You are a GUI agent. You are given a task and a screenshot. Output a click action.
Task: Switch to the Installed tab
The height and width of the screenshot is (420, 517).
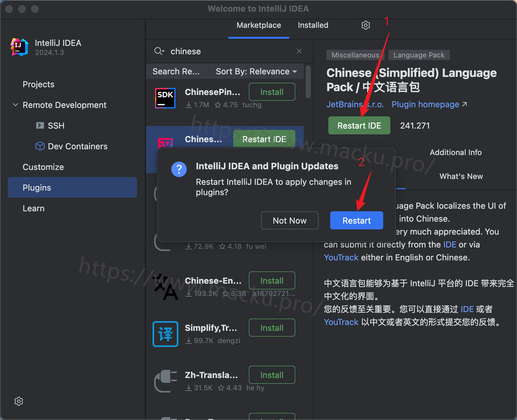313,25
